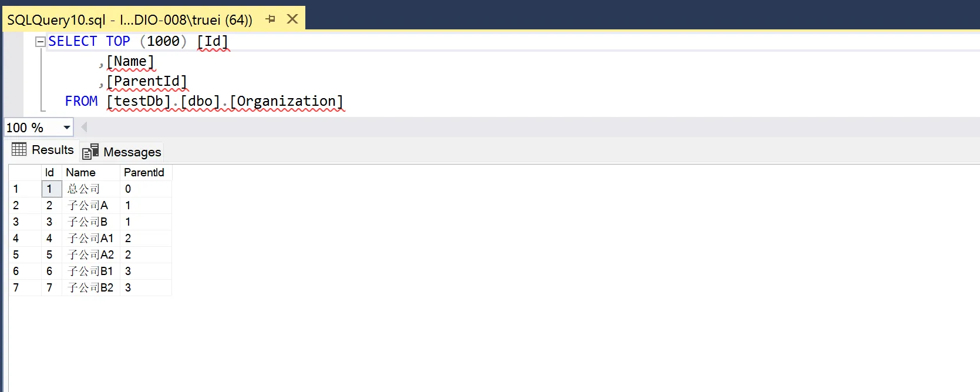Click [ParentId] in the query editor
The height and width of the screenshot is (392, 980).
pyautogui.click(x=147, y=81)
